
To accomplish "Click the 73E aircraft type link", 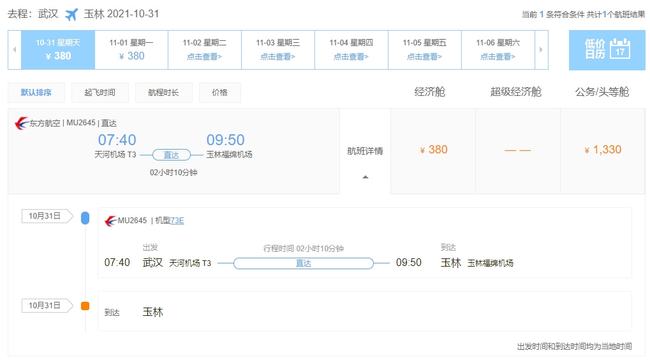I will pos(177,221).
